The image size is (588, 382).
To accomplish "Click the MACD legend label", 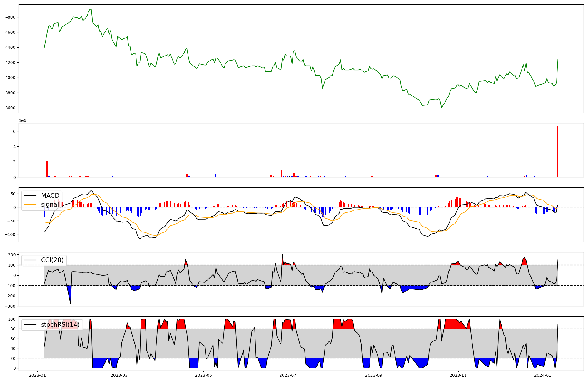I will click(50, 196).
